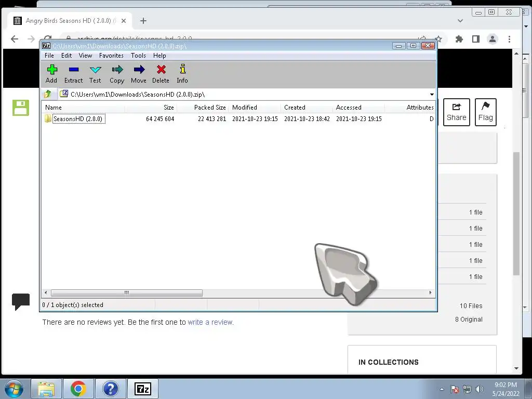Toggle the Chrome side panel icon

point(476,39)
